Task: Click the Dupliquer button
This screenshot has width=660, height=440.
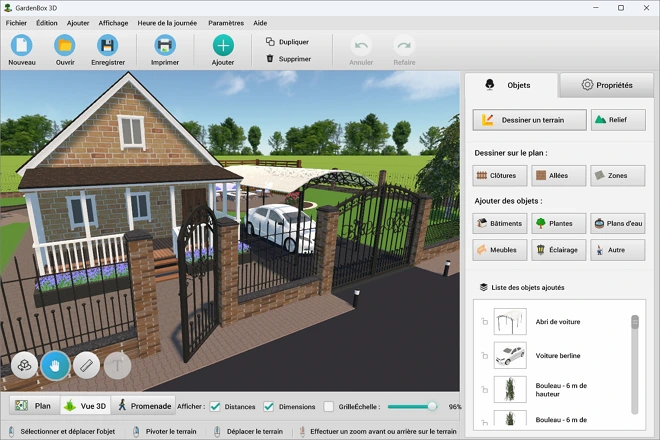Action: pos(287,42)
